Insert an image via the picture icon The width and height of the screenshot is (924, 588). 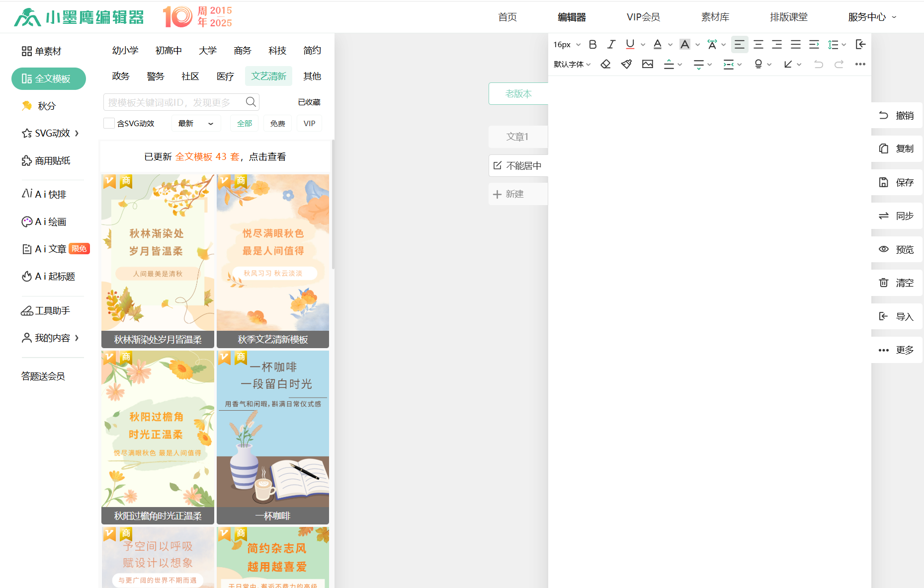[647, 64]
